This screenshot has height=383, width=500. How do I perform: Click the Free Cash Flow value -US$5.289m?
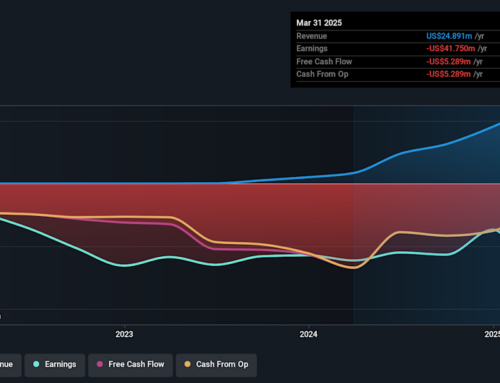click(x=448, y=62)
